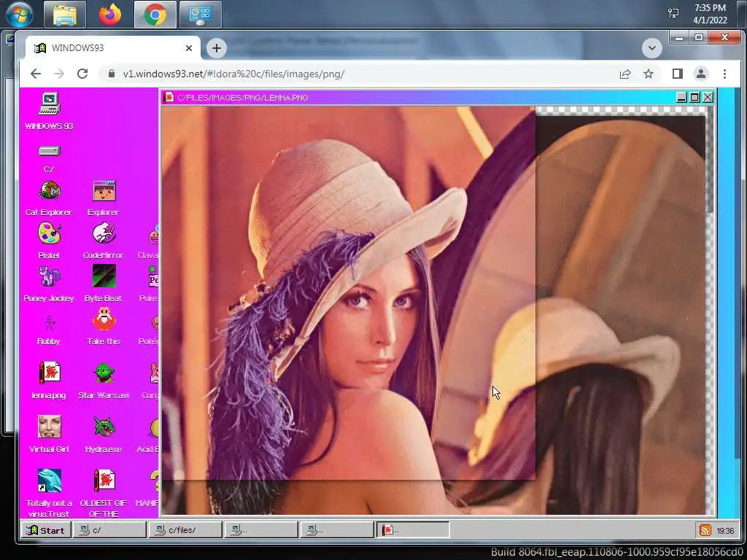The height and width of the screenshot is (560, 747).
Task: Click the share page icon in address bar
Action: click(x=625, y=74)
